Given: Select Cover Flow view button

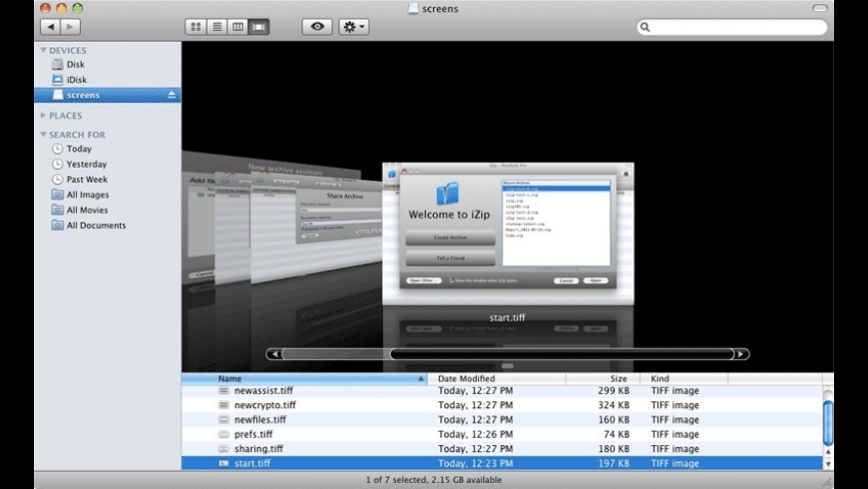Looking at the screenshot, I should tap(258, 27).
